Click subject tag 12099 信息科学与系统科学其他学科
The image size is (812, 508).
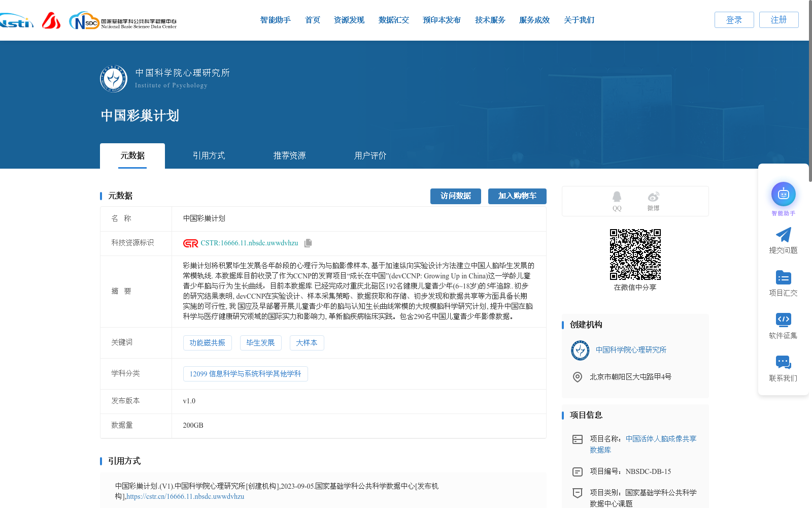click(x=246, y=374)
